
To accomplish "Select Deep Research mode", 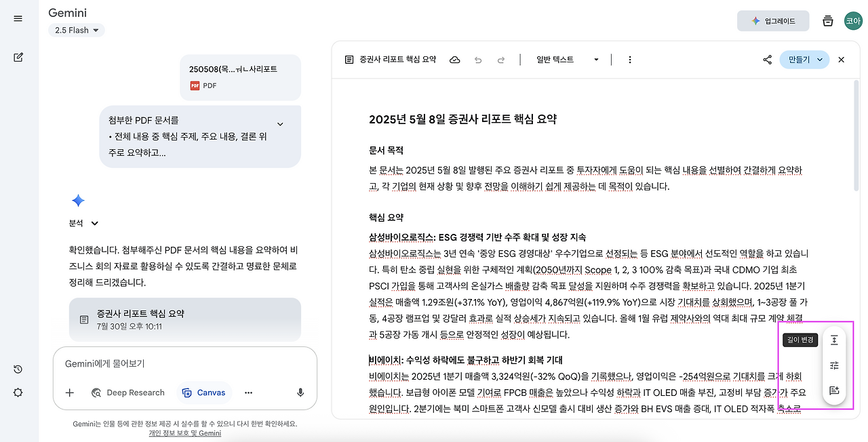I will click(128, 393).
